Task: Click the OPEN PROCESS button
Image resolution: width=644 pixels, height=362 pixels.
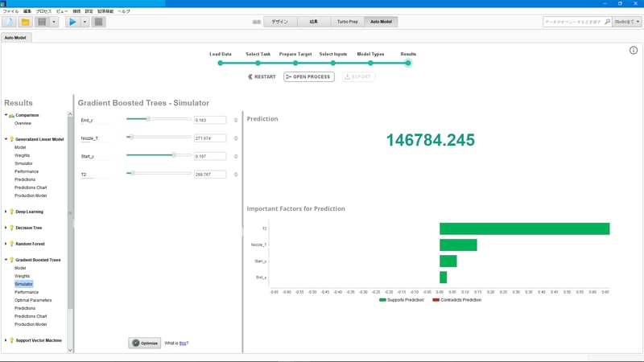Action: pos(309,76)
